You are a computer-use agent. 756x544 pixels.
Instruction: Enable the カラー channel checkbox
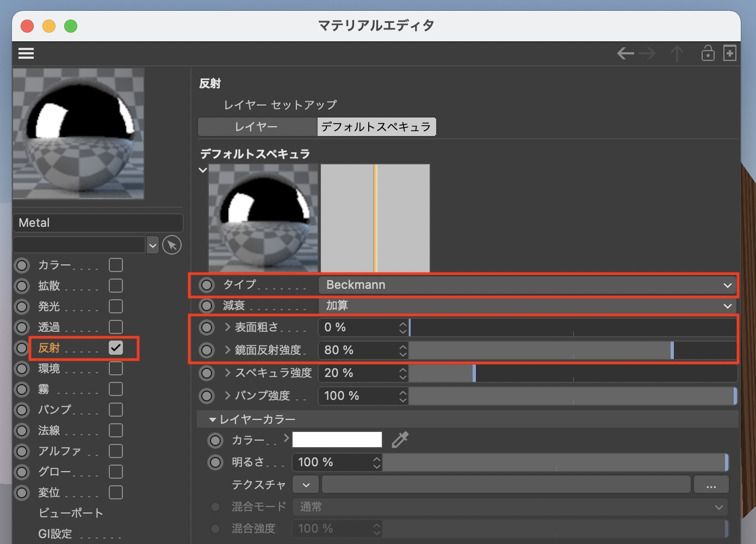(116, 265)
